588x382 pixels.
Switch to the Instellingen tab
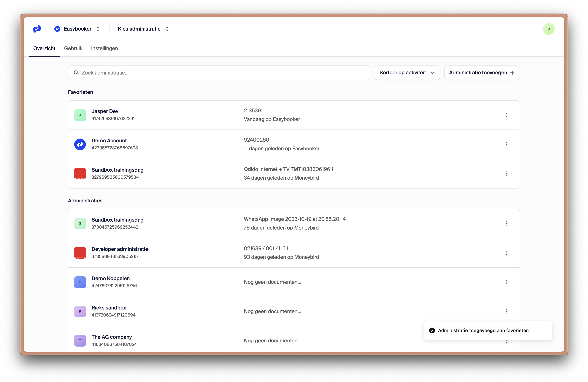104,48
